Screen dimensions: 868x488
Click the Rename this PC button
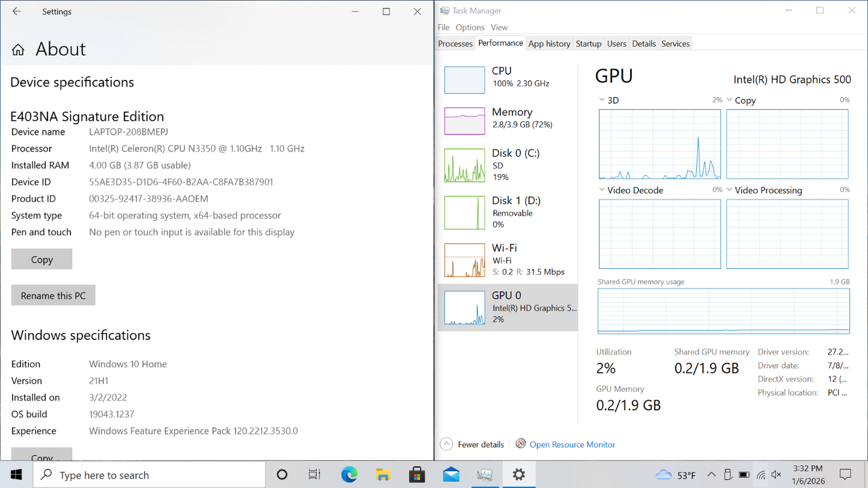point(53,295)
